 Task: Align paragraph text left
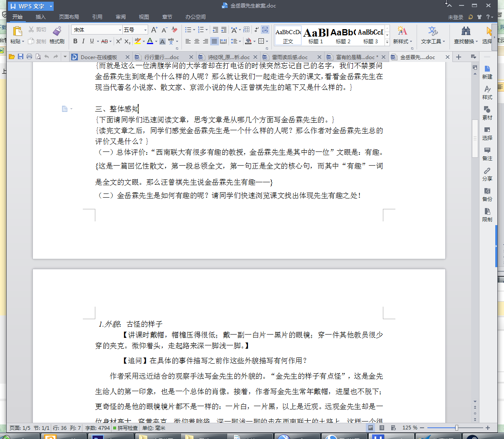[x=188, y=41]
